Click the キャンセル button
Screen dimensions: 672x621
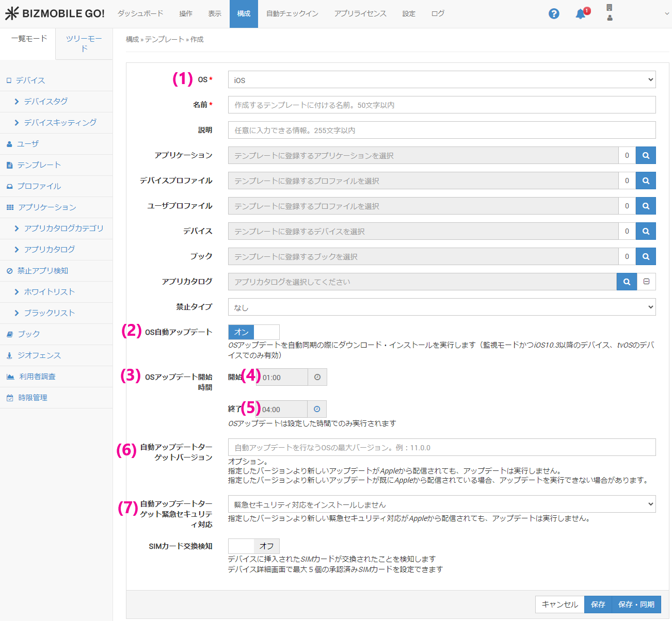(x=559, y=604)
